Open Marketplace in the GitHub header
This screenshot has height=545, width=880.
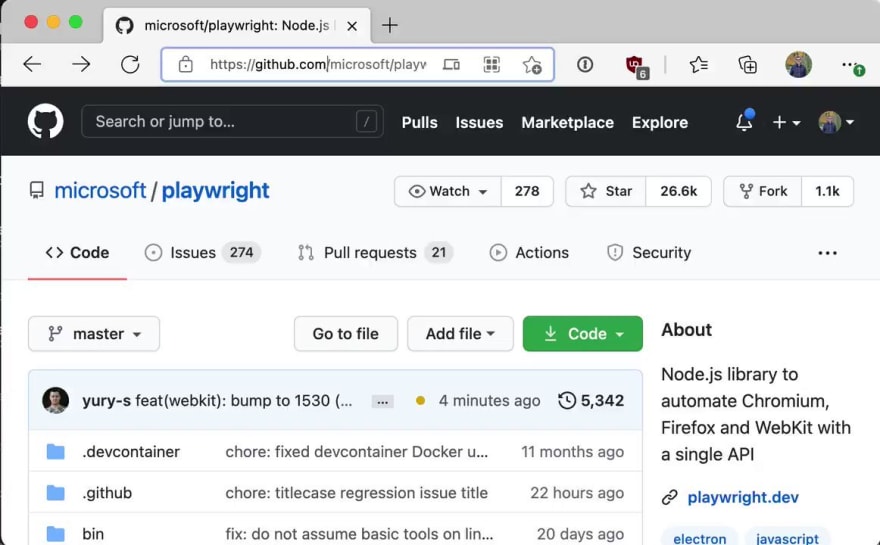(x=567, y=122)
